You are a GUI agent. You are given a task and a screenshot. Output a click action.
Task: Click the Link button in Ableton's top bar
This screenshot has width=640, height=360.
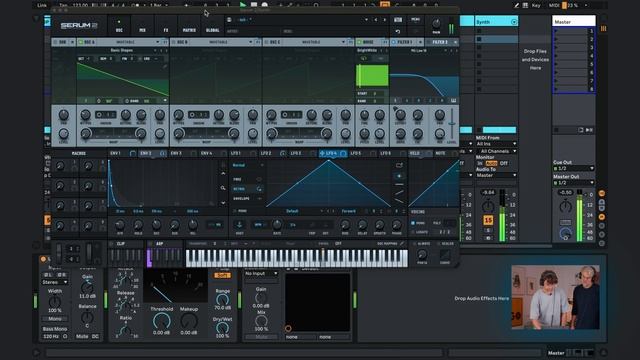click(x=42, y=6)
